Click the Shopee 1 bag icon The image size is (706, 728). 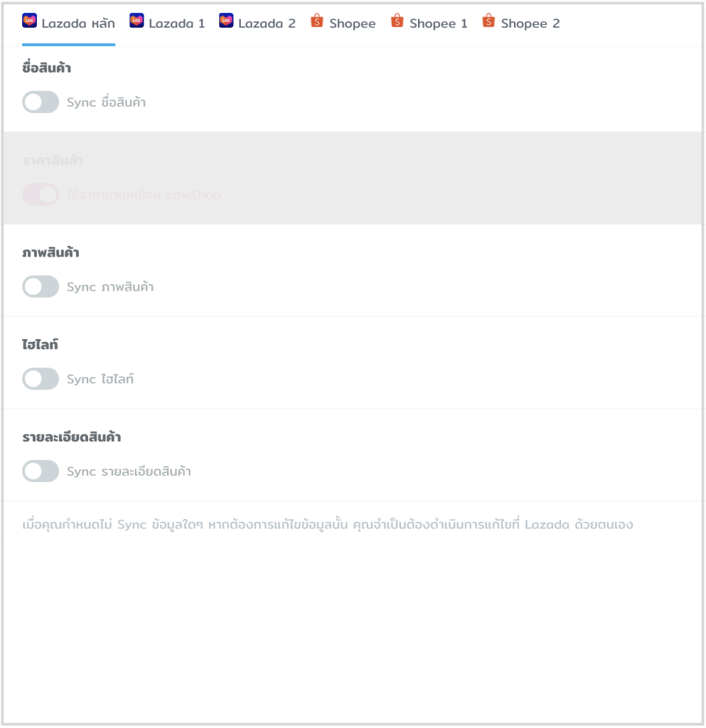[x=397, y=21]
